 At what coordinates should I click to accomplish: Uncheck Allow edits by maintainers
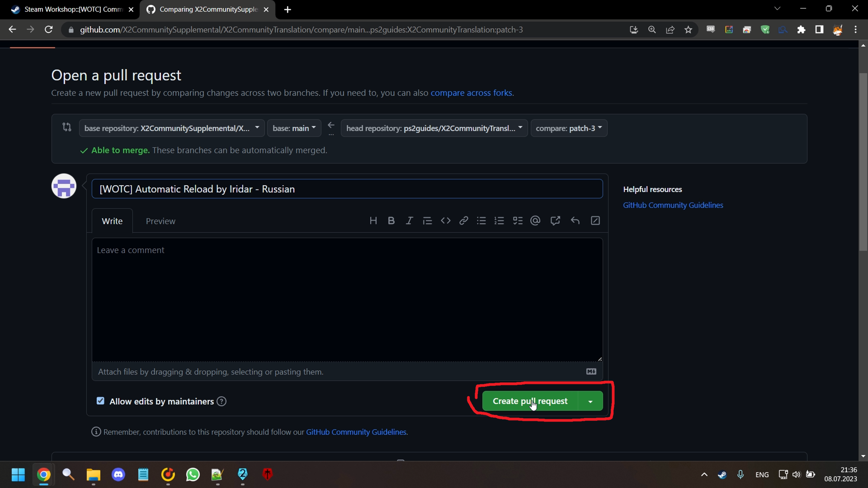[x=100, y=401]
